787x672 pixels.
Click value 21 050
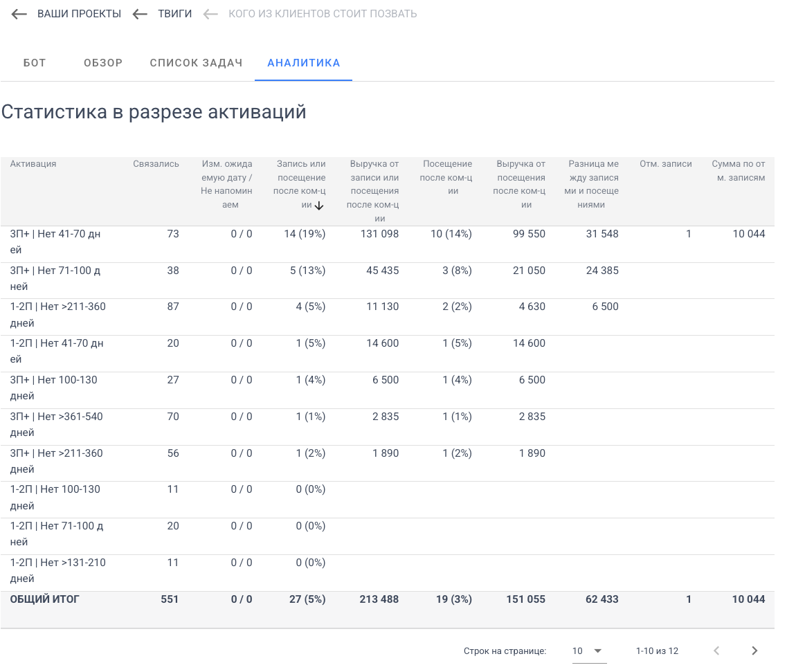tap(529, 271)
